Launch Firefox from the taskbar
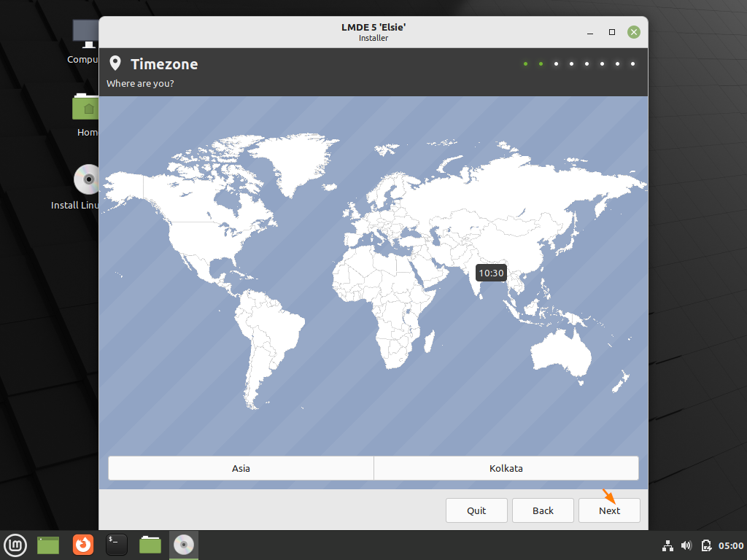 (83, 545)
